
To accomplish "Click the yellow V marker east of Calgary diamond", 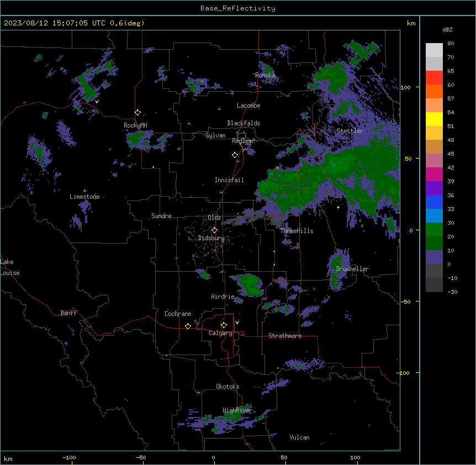I will (x=237, y=323).
